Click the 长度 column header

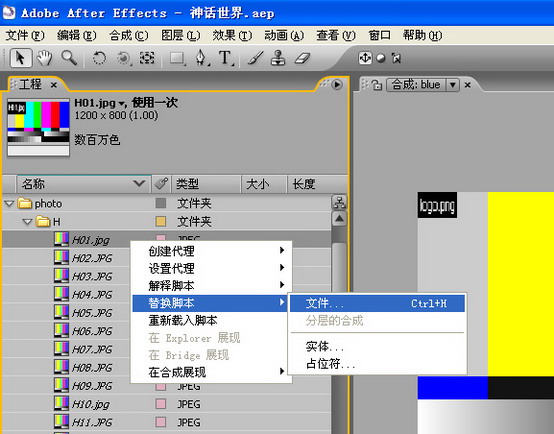317,184
